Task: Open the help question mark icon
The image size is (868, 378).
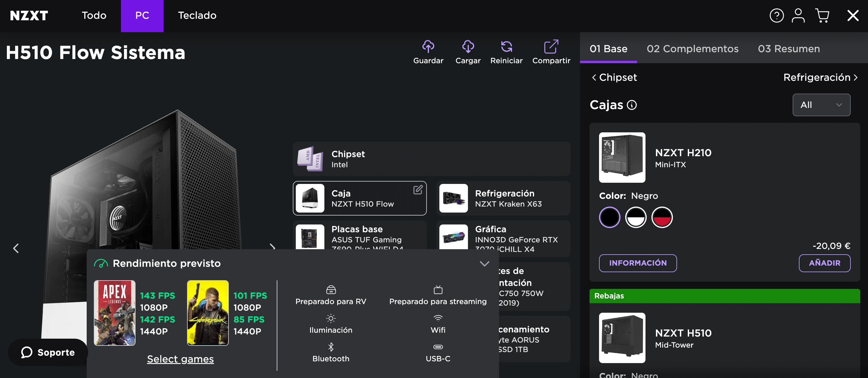Action: click(776, 16)
